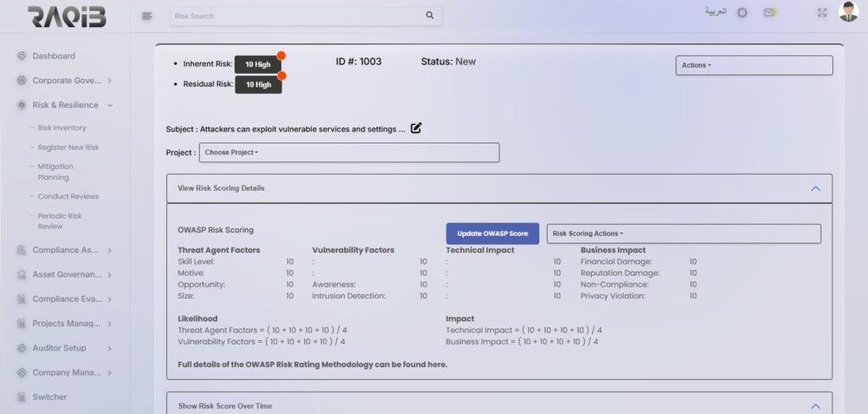
Task: Open the mail notifications icon
Action: coord(769,13)
